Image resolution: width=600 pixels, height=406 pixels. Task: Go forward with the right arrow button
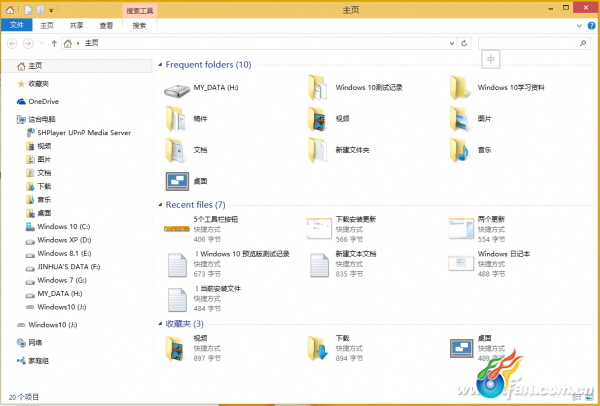tap(28, 44)
